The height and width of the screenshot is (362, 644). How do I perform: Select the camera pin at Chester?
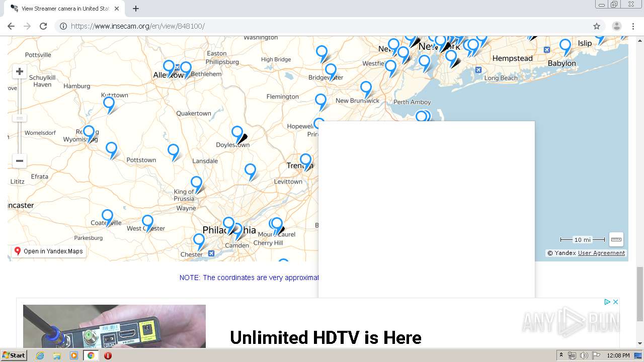199,241
